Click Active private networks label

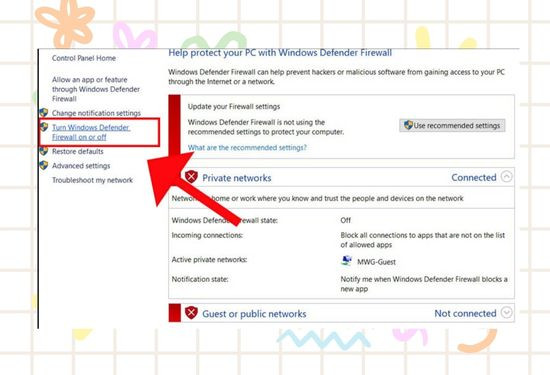(209, 260)
